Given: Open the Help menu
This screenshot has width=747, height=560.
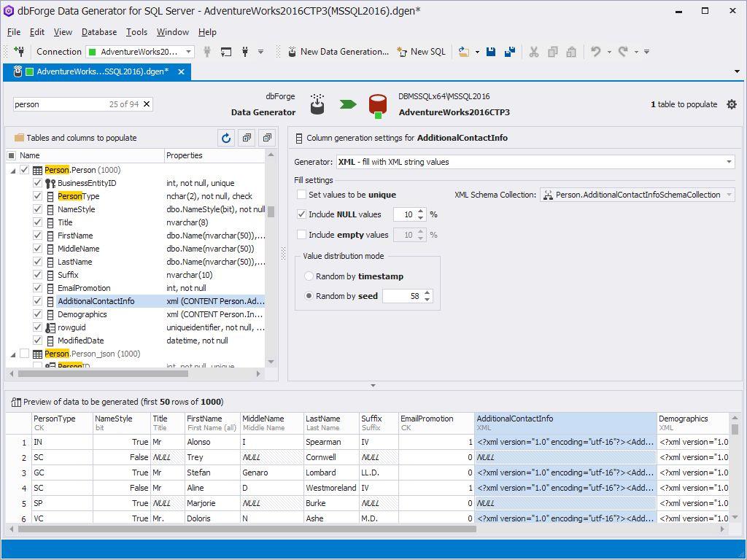Looking at the screenshot, I should (x=207, y=32).
